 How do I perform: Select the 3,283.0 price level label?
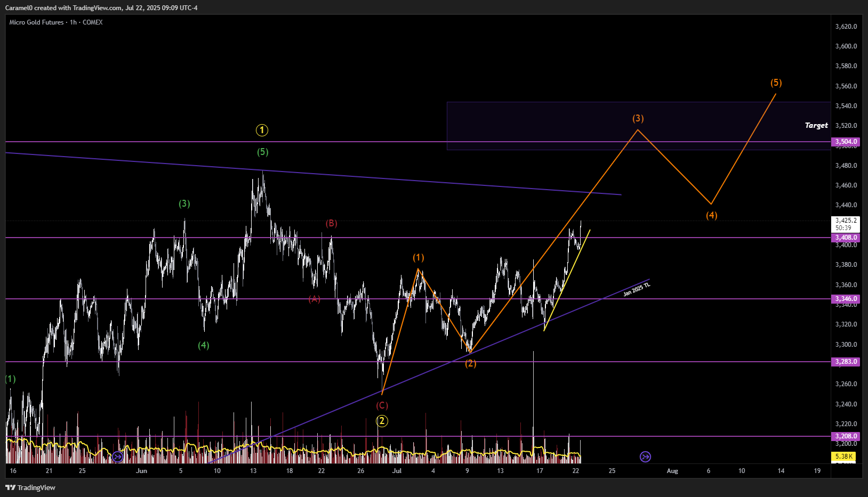(x=846, y=362)
